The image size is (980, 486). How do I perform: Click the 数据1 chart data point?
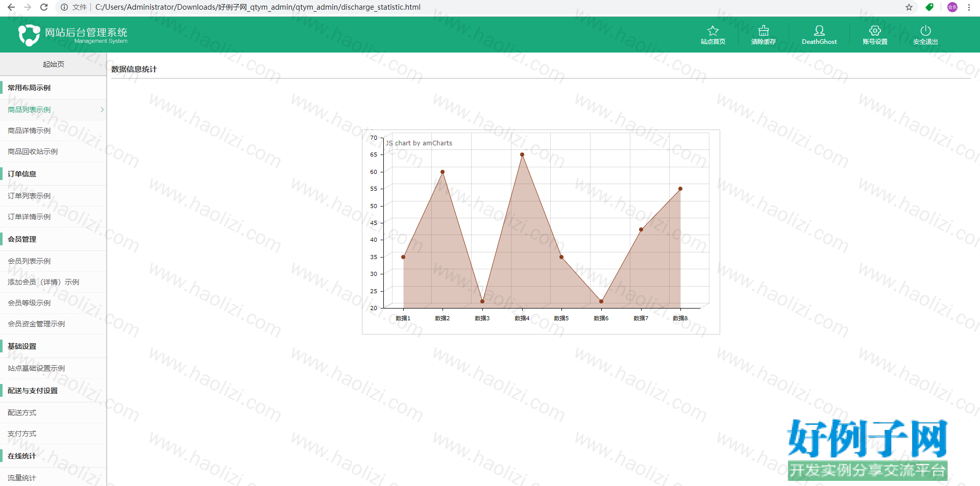[403, 257]
